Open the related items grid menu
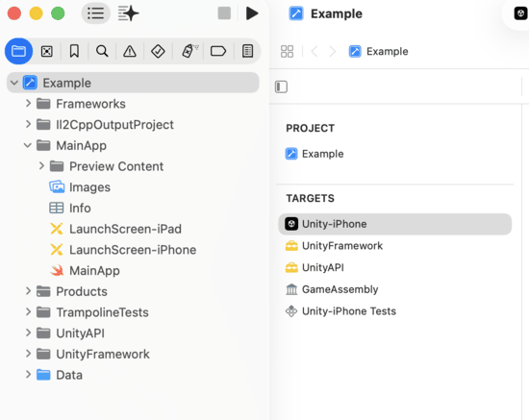This screenshot has height=420, width=529. (x=288, y=52)
